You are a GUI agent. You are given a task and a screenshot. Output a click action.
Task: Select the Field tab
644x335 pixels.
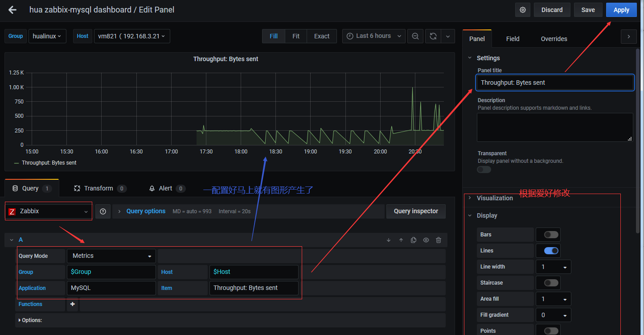point(513,39)
